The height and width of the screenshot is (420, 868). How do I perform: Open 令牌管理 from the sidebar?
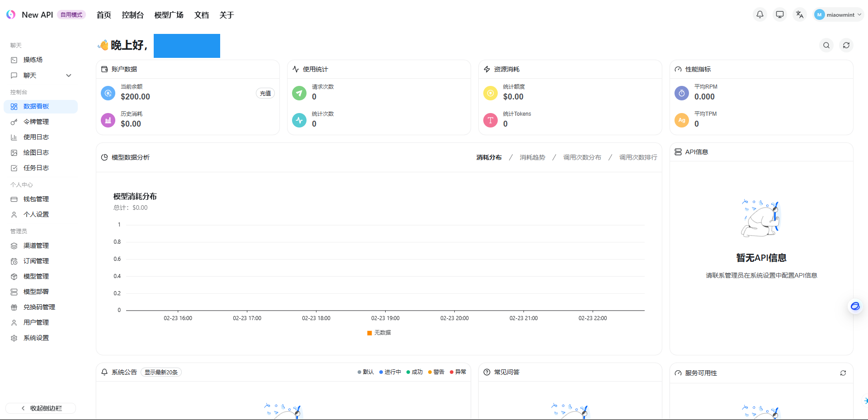36,122
